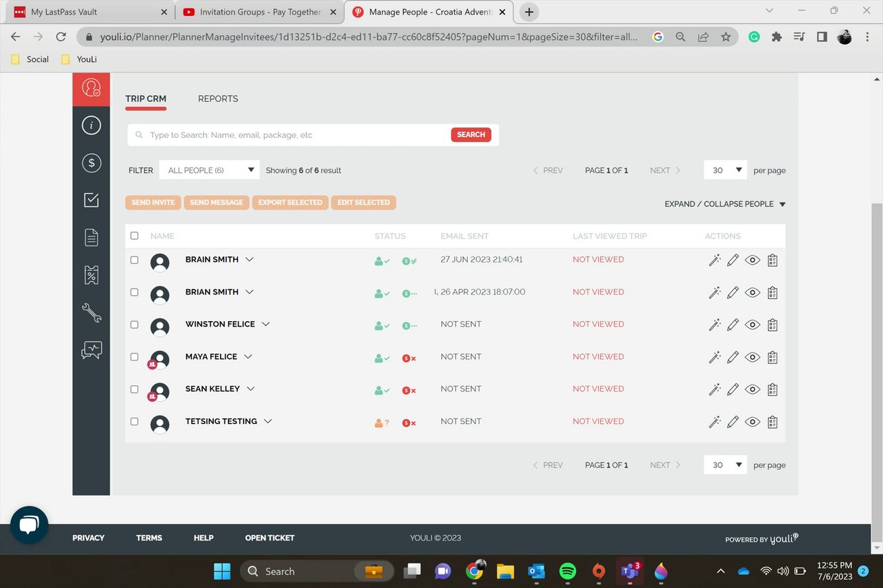This screenshot has width=883, height=588.
Task: Click pencil edit icon for Sean Kelley
Action: (x=733, y=389)
